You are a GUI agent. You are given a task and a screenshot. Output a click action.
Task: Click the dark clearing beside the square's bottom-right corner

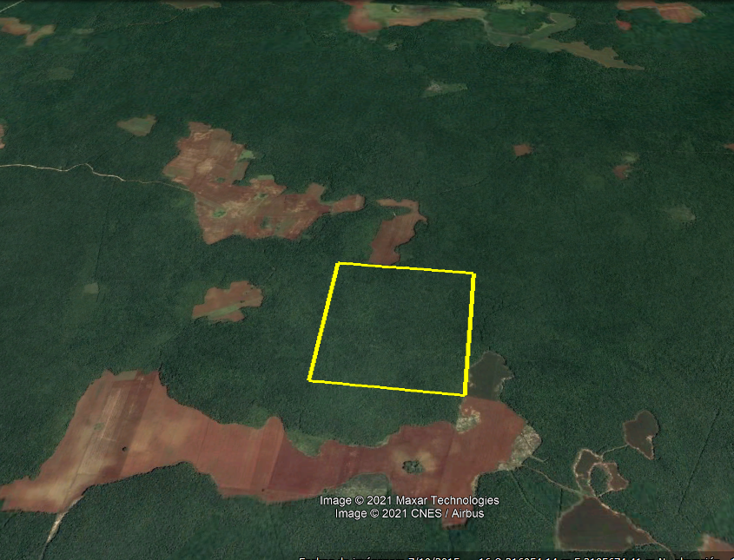[x=488, y=376]
